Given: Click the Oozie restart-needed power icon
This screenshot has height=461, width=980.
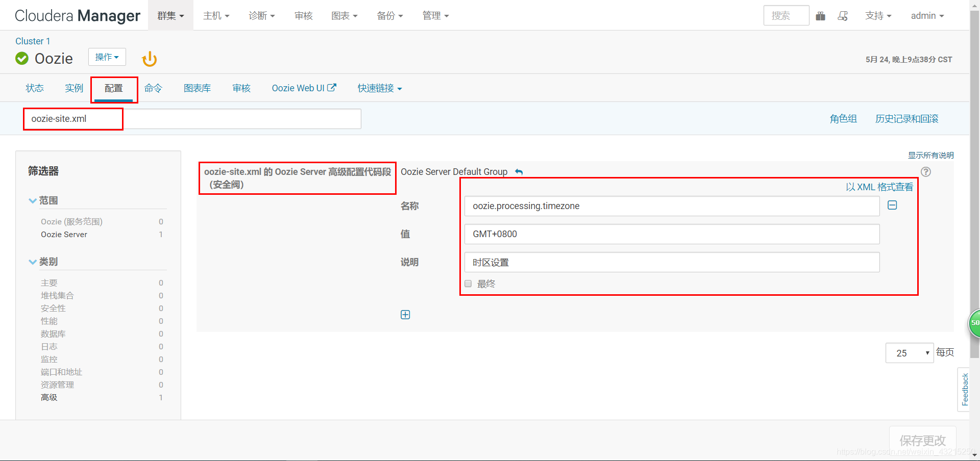Looking at the screenshot, I should tap(150, 59).
